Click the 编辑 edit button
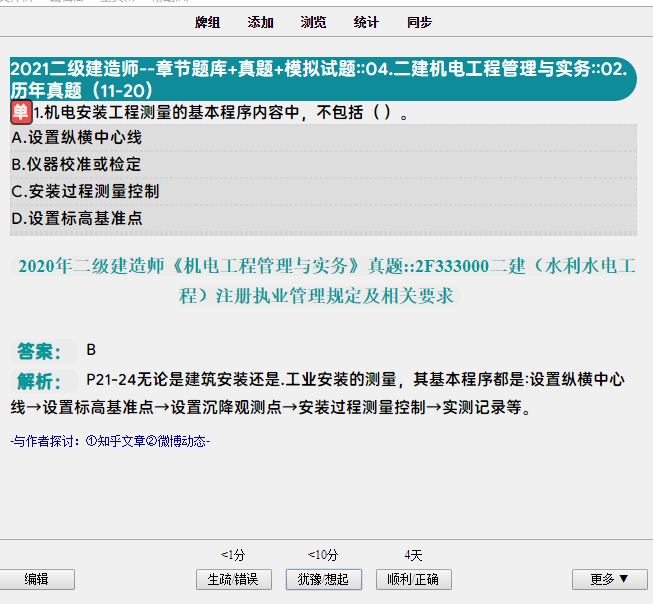Screen dimensions: 653x604 (37, 579)
